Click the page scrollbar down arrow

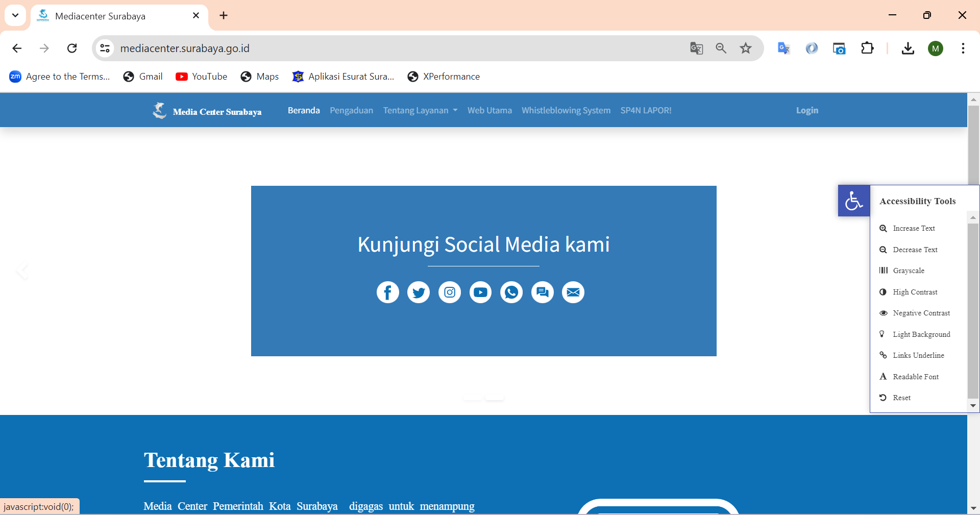point(973,508)
